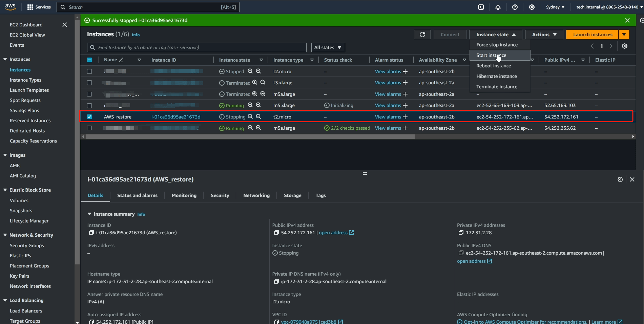Choose Terminate instance
Image resolution: width=644 pixels, height=324 pixels.
coord(500,87)
